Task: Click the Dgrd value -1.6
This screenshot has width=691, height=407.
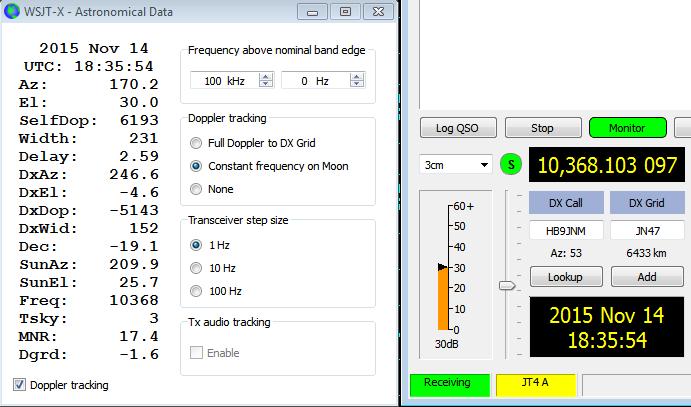Action: [x=139, y=355]
